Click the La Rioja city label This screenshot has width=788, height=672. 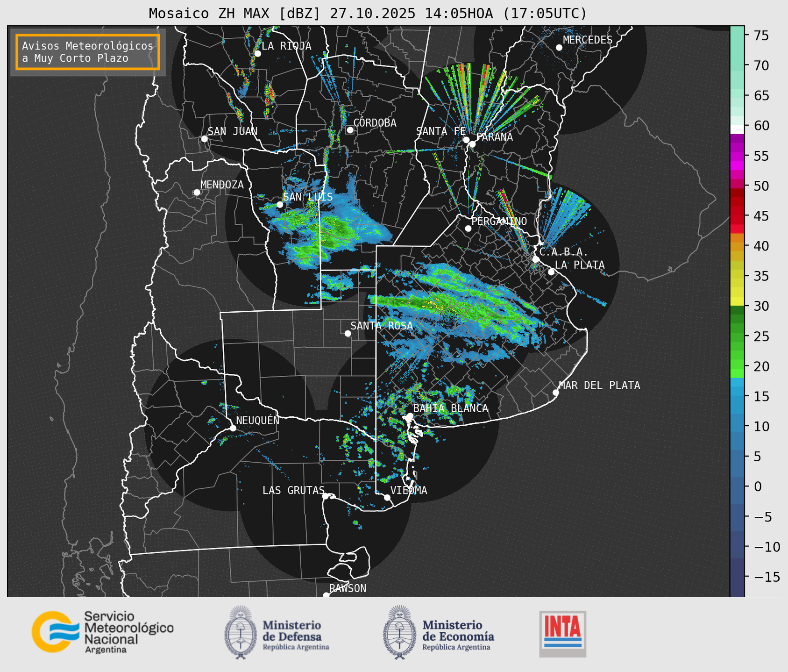[286, 46]
